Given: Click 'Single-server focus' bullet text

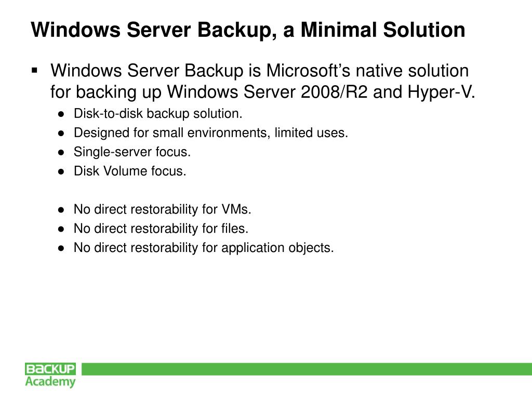Looking at the screenshot, I should tap(132, 152).
